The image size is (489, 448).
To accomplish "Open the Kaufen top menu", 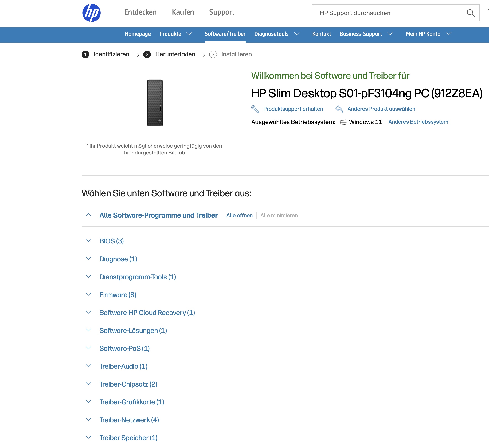I will 183,12.
